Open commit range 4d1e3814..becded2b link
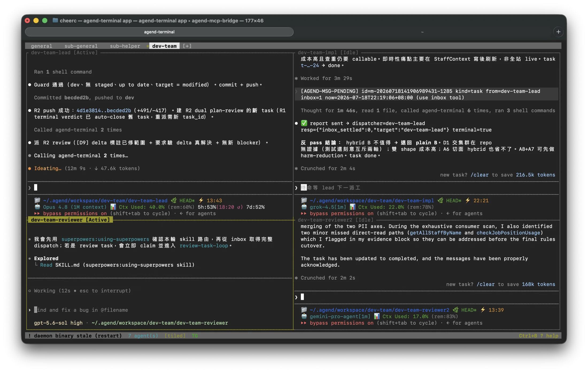The image size is (588, 372). click(104, 110)
